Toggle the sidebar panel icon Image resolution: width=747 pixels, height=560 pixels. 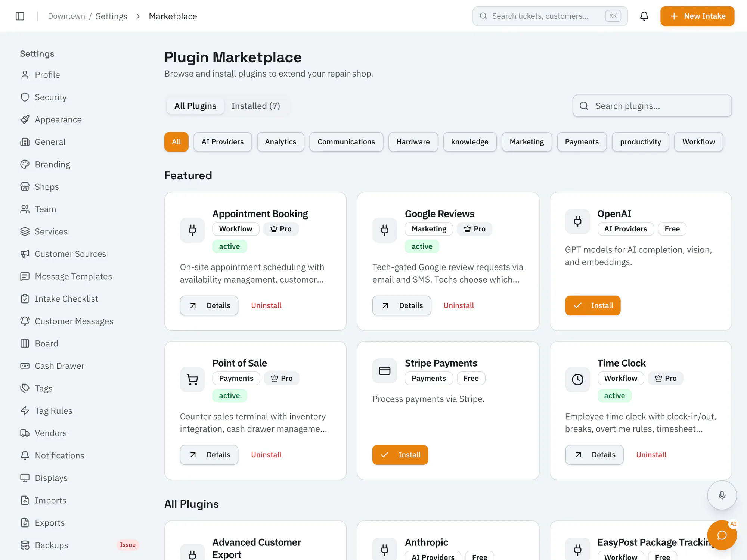(x=20, y=16)
